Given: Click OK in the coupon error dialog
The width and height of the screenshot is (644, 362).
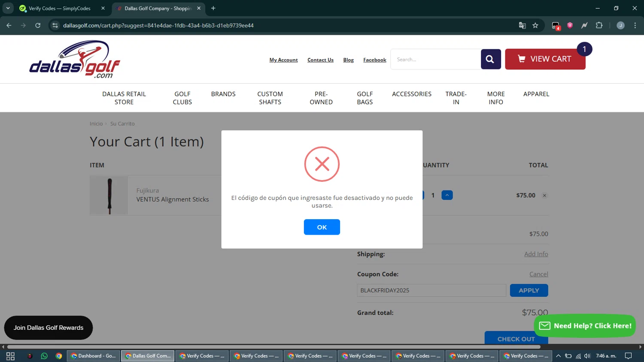Looking at the screenshot, I should click(322, 227).
